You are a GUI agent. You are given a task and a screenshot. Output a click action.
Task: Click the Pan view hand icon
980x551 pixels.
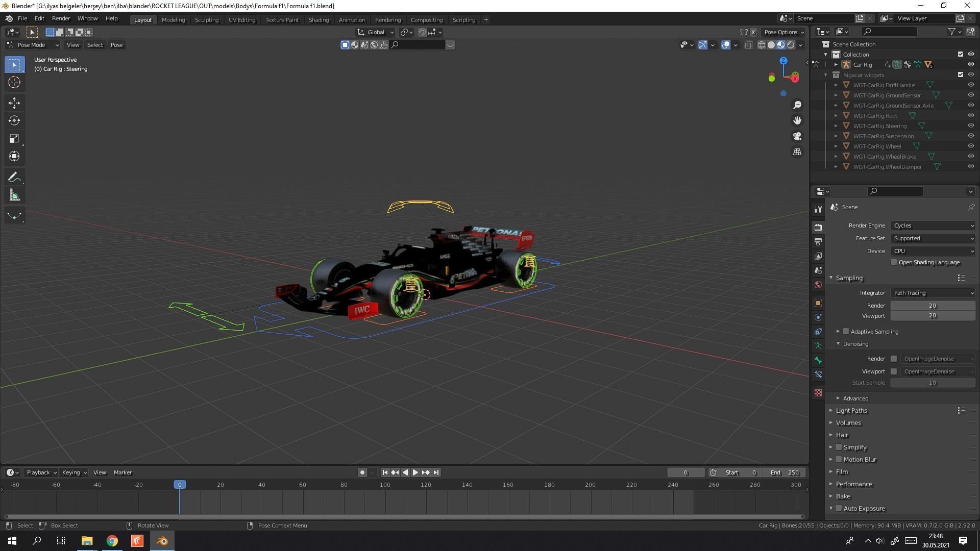[797, 121]
